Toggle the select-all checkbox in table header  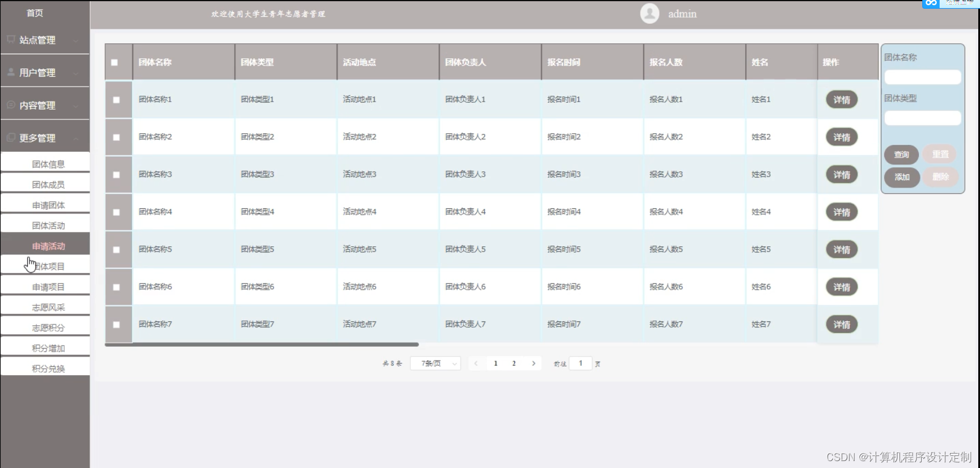[x=114, y=62]
